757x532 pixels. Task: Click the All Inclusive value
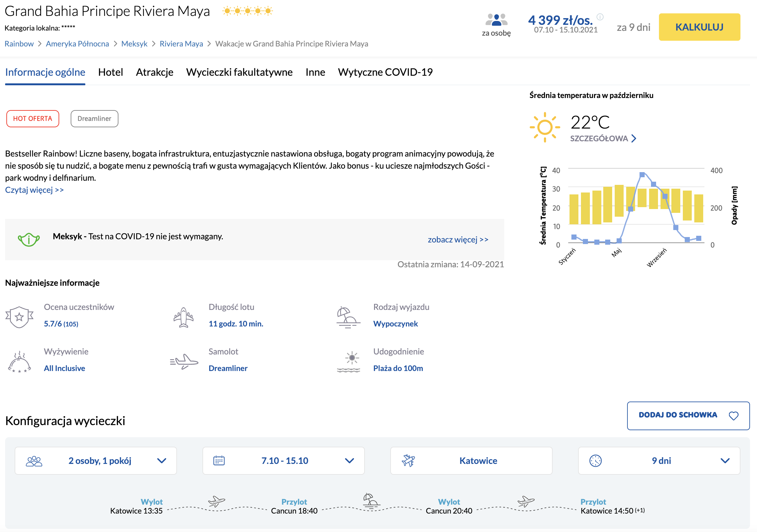point(64,368)
